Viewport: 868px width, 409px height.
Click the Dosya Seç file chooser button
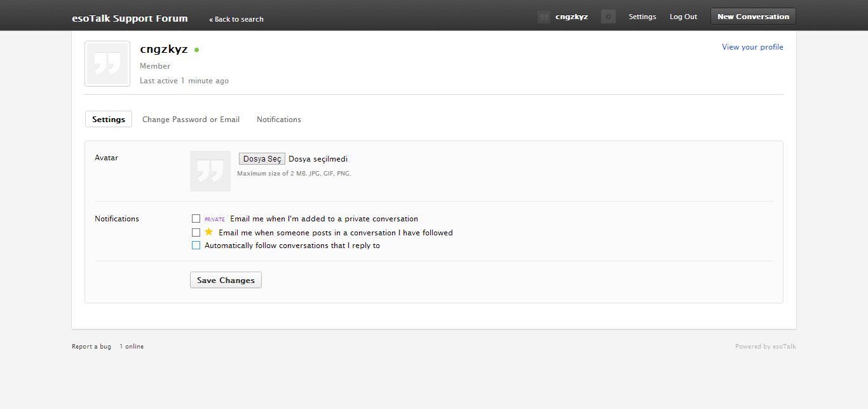click(262, 159)
